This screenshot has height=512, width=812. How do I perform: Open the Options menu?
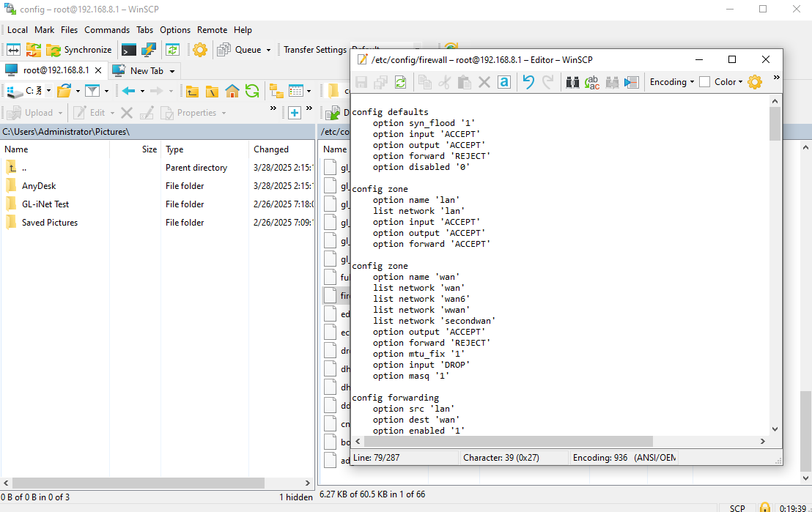click(175, 30)
